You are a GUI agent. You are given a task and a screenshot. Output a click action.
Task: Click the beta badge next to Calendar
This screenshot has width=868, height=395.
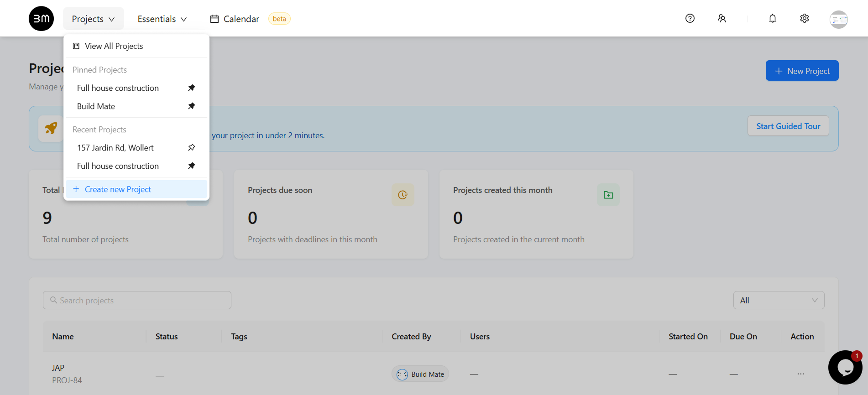(279, 19)
